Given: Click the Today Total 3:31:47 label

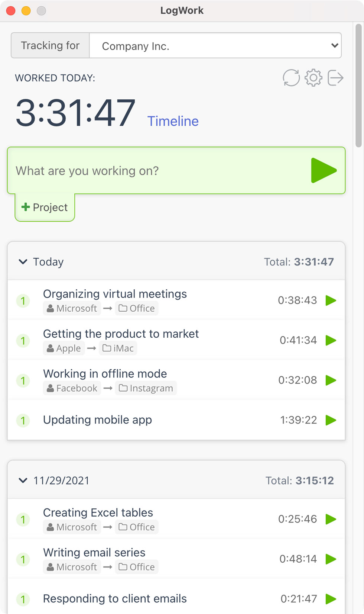Looking at the screenshot, I should click(x=299, y=262).
